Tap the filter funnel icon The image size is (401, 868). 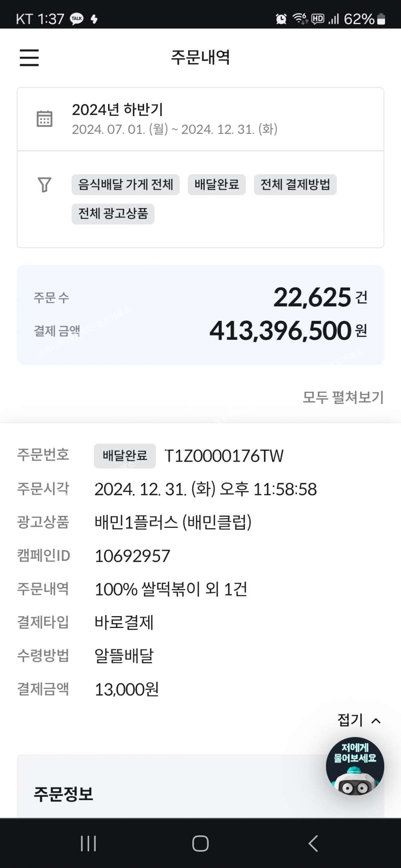(x=44, y=185)
